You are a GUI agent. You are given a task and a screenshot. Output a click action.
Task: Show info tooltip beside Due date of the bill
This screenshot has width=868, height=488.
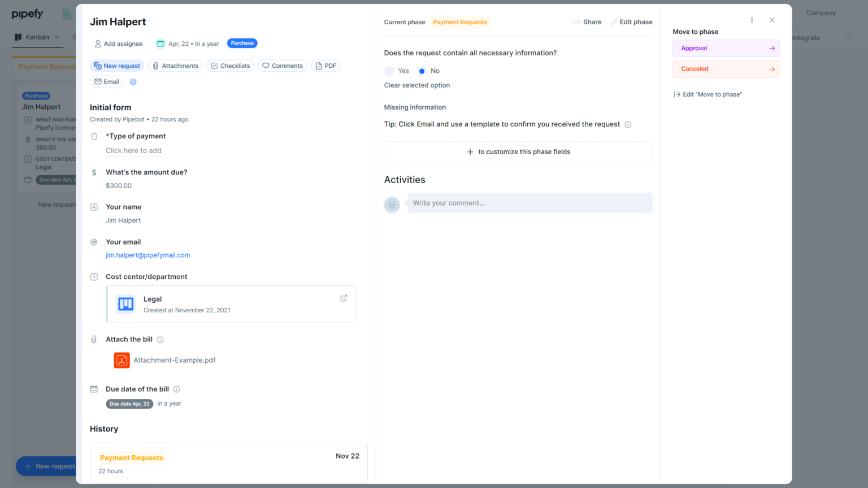pos(176,389)
